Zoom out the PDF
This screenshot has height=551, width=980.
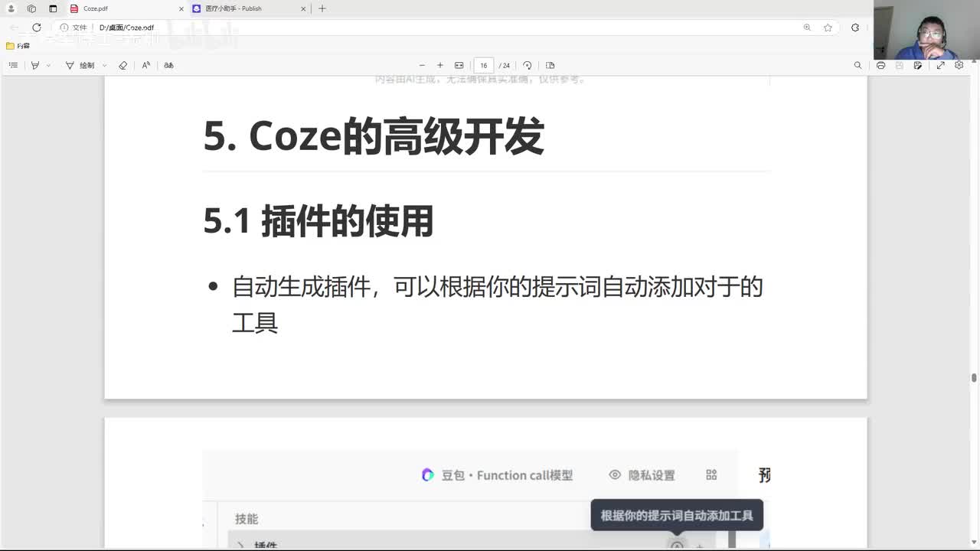click(x=422, y=65)
